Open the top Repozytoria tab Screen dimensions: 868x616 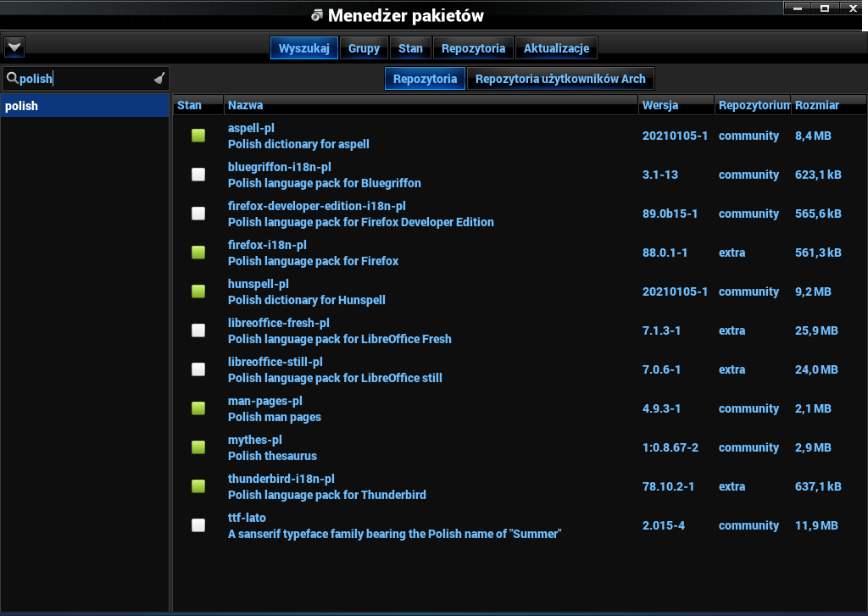point(473,48)
